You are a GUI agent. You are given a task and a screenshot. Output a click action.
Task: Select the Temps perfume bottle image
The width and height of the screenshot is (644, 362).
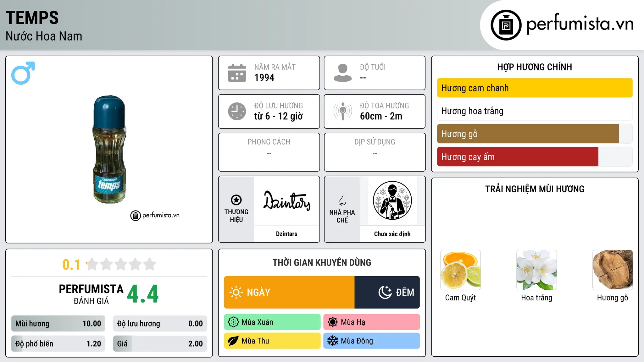click(109, 149)
